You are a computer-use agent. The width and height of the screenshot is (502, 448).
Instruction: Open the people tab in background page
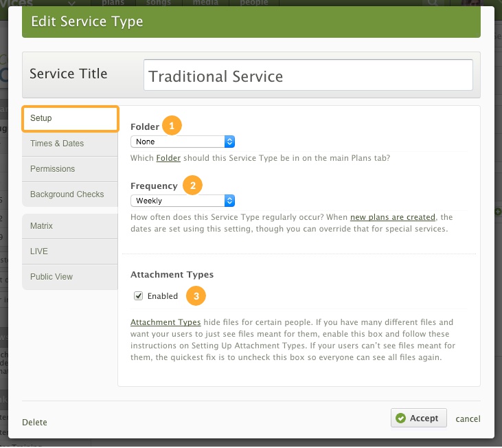[254, 3]
